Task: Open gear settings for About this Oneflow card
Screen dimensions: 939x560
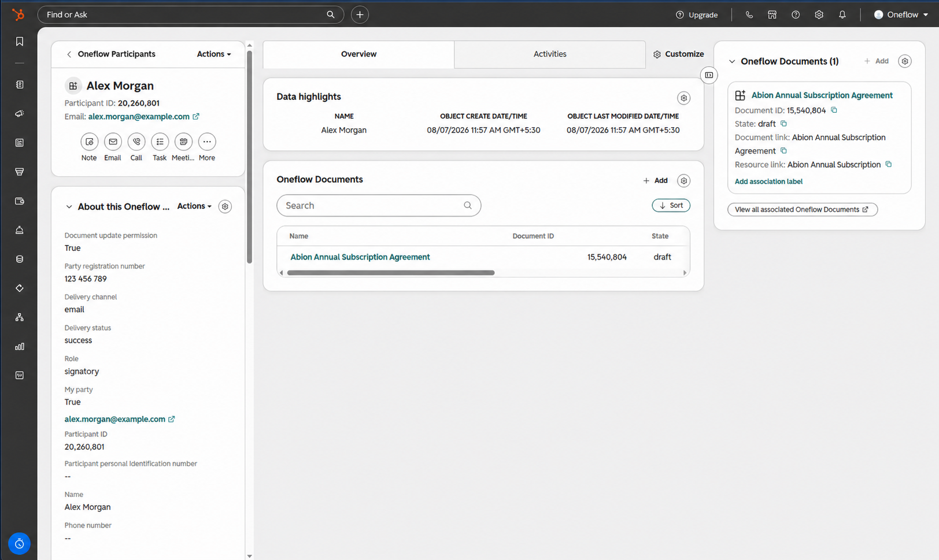Action: pyautogui.click(x=225, y=206)
